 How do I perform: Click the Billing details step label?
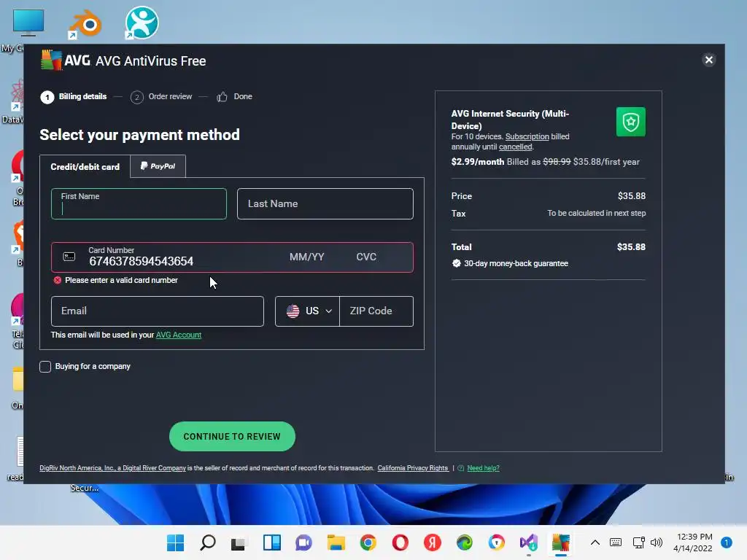click(83, 97)
